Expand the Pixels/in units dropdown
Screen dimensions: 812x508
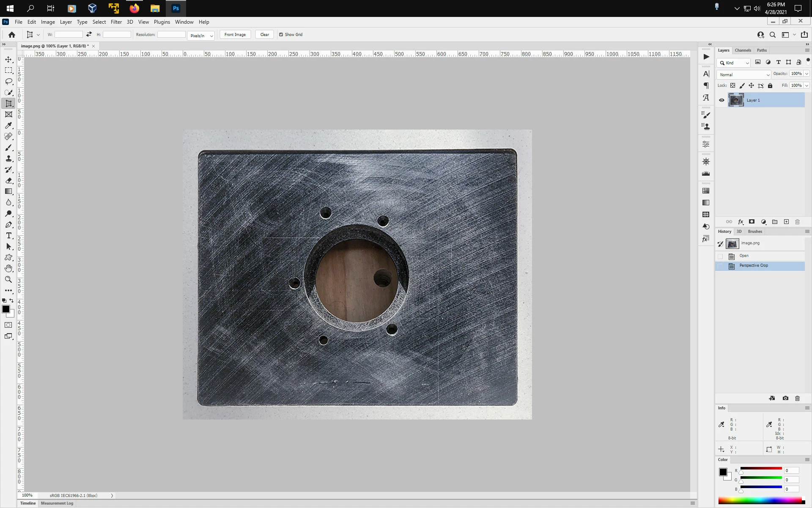[x=201, y=36]
